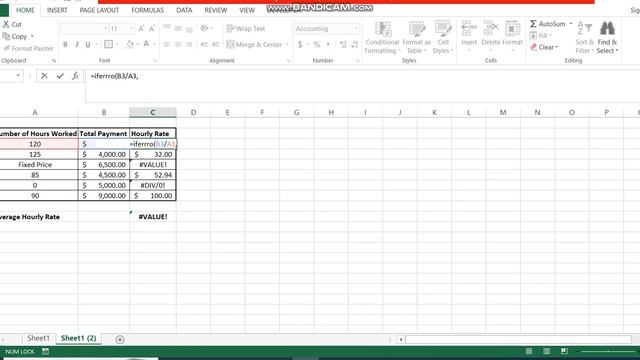Image resolution: width=640 pixels, height=360 pixels.
Task: Open Clipboard dialog launcher
Action: pos(54,60)
